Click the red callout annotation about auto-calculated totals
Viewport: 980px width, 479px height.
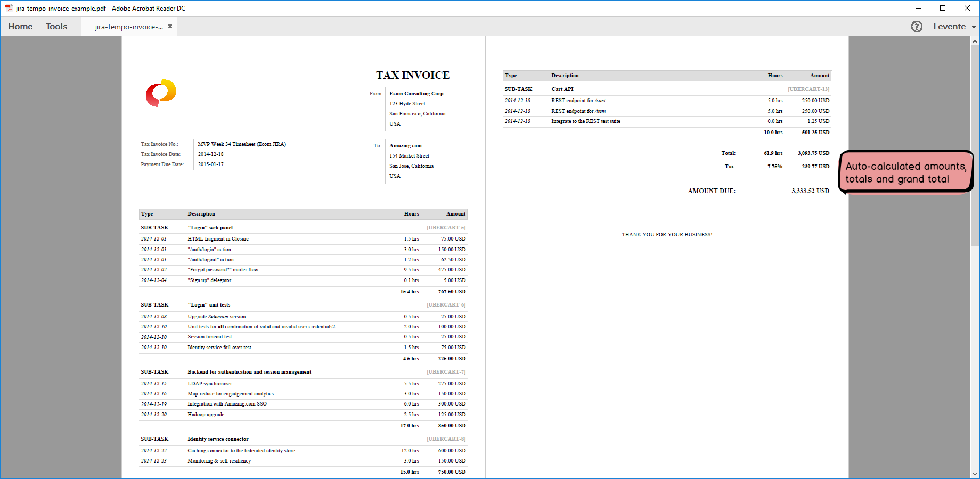click(905, 172)
